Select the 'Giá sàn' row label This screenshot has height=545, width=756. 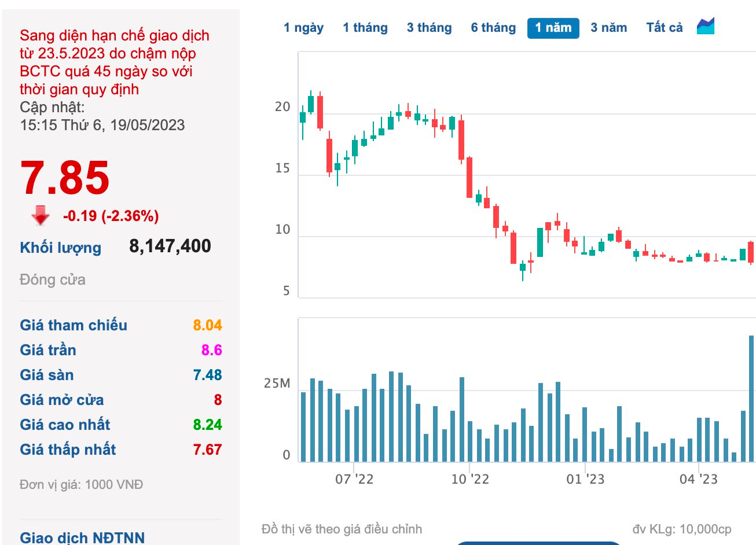pyautogui.click(x=47, y=375)
